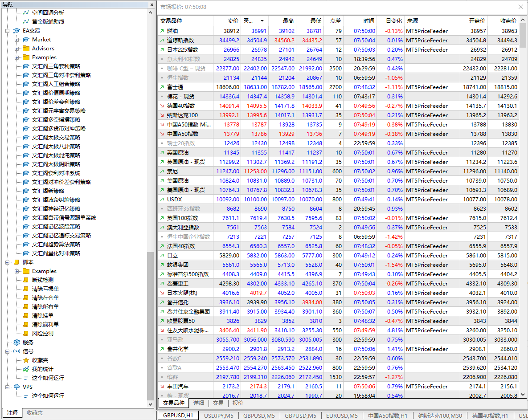Select the 清除挂单 script icon
The height and width of the screenshot is (420, 528).
26,315
